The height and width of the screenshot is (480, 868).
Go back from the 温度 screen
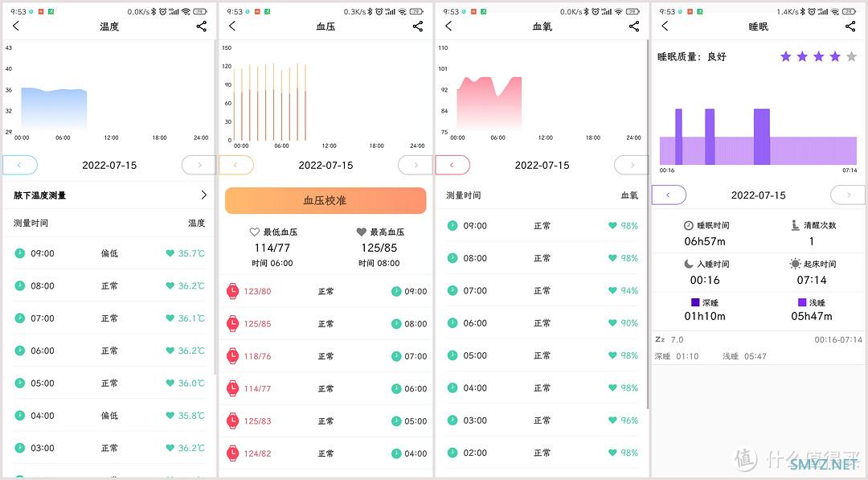16,26
